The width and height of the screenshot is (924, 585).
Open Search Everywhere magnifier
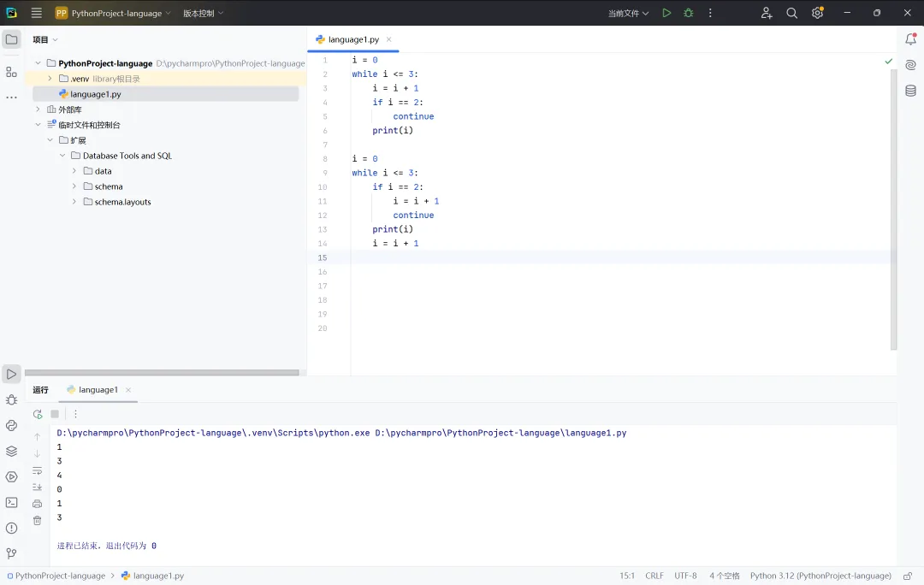(792, 13)
